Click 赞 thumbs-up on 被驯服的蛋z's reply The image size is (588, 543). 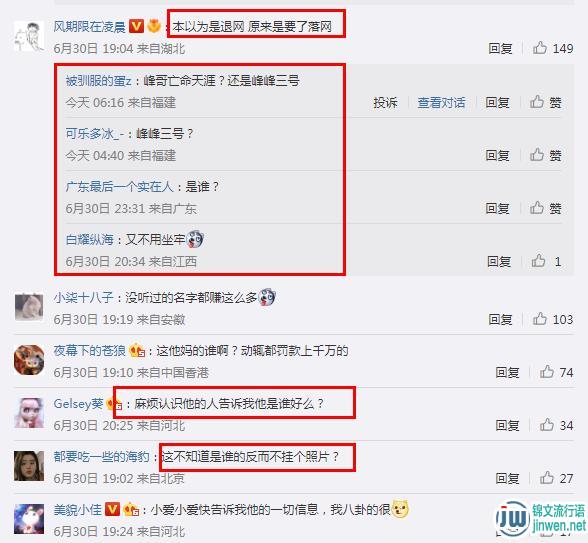point(546,102)
